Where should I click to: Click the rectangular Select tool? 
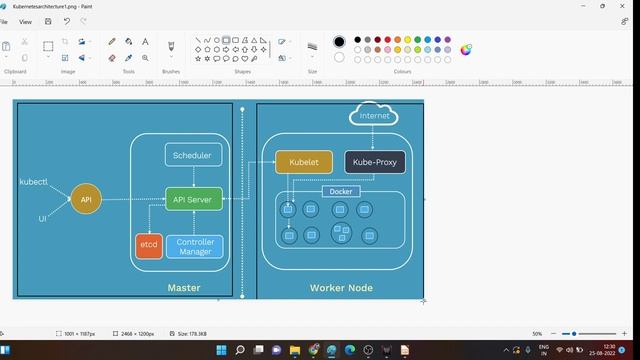point(48,46)
